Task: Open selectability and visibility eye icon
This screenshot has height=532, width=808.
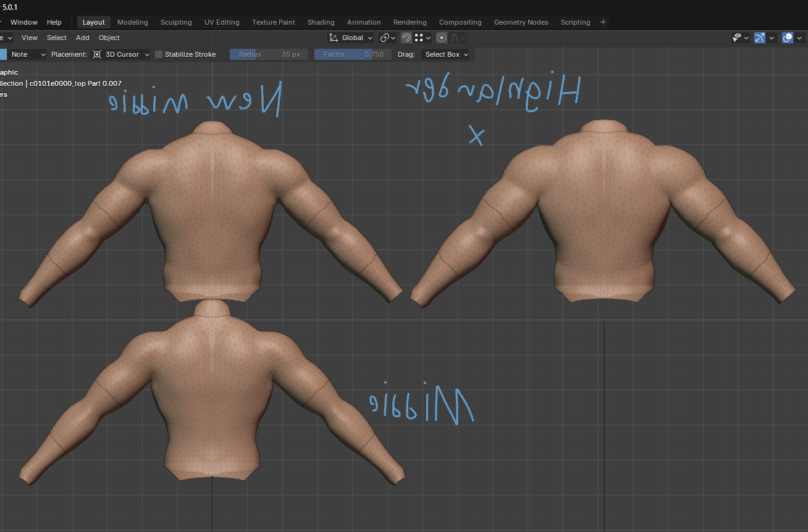Action: [740, 38]
